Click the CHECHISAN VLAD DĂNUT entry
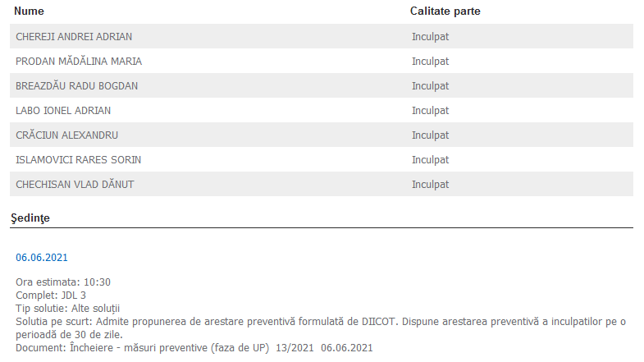This screenshot has height=362, width=644. pyautogui.click(x=75, y=185)
